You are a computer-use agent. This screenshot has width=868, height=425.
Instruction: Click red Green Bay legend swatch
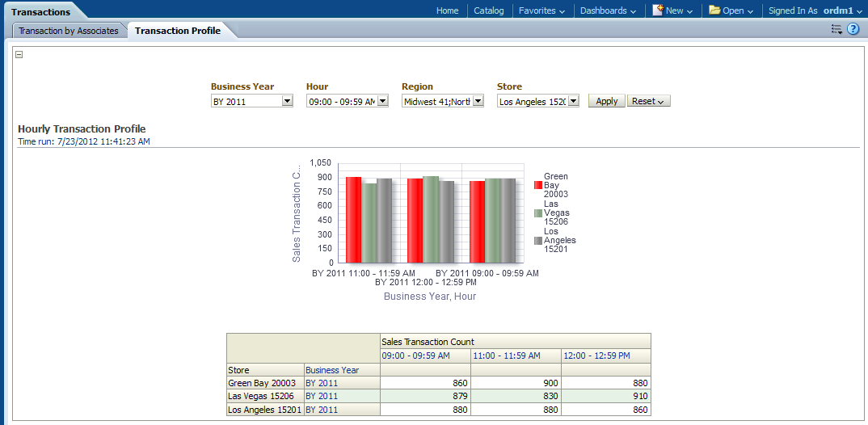pyautogui.click(x=538, y=185)
